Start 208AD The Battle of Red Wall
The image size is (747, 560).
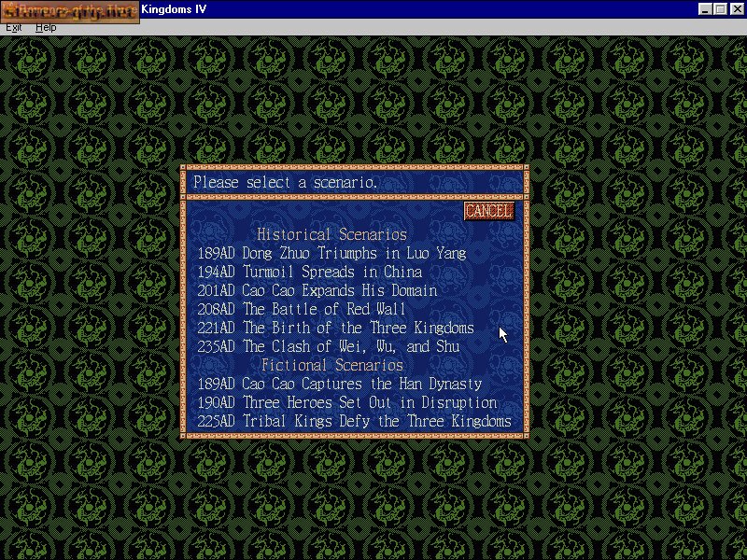coord(302,309)
